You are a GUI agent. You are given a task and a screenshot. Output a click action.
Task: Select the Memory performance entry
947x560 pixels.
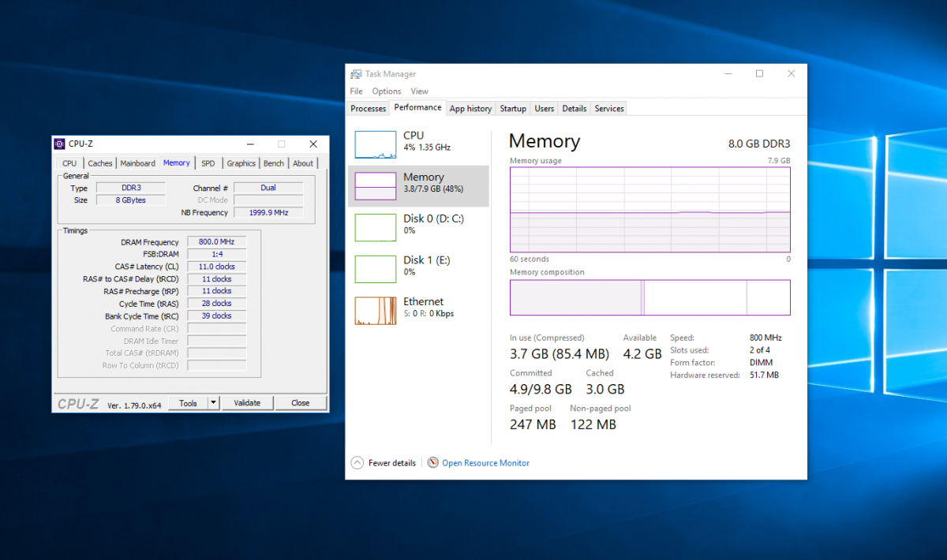418,186
